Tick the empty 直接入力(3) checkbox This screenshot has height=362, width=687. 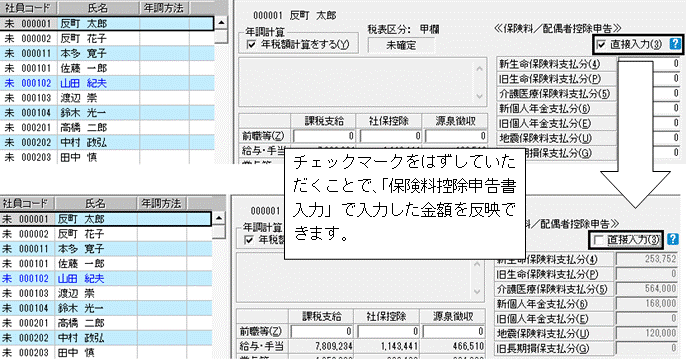(599, 240)
